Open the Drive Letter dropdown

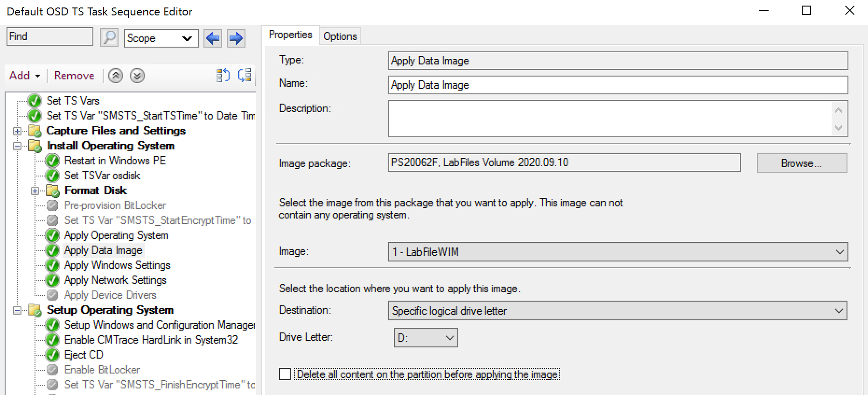pos(426,338)
